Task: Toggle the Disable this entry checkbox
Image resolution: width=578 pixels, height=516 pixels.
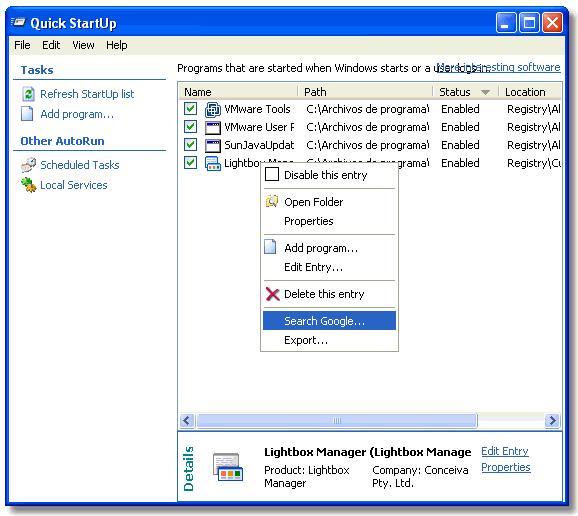Action: tap(272, 174)
